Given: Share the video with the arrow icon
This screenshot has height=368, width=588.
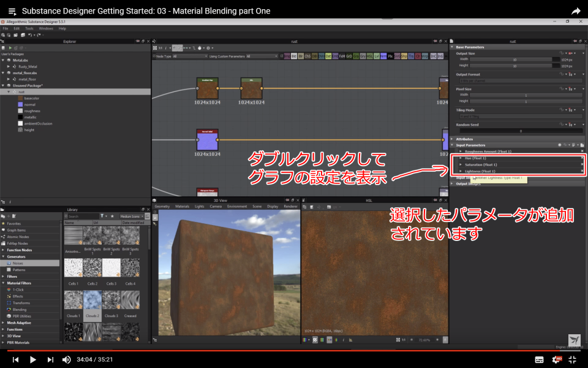Looking at the screenshot, I should pos(576,11).
